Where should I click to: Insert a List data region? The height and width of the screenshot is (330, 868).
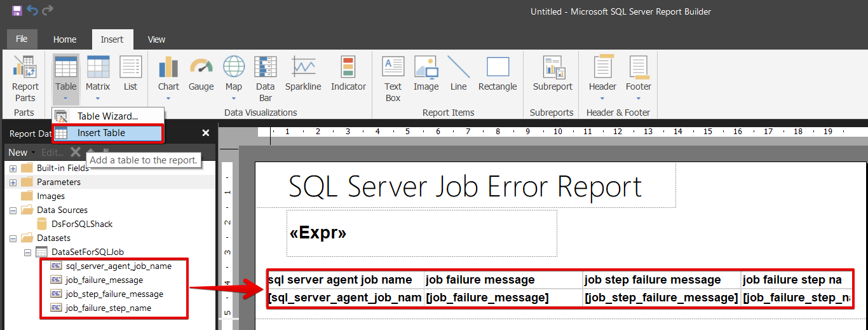point(131,73)
